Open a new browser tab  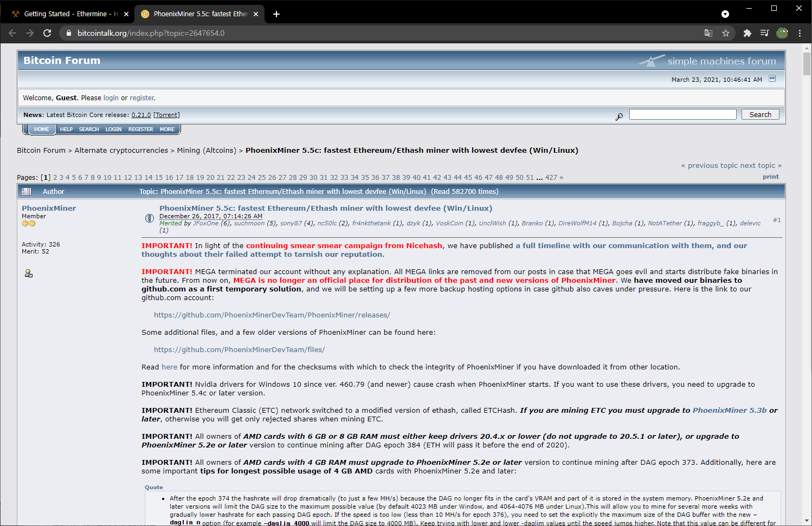point(276,14)
